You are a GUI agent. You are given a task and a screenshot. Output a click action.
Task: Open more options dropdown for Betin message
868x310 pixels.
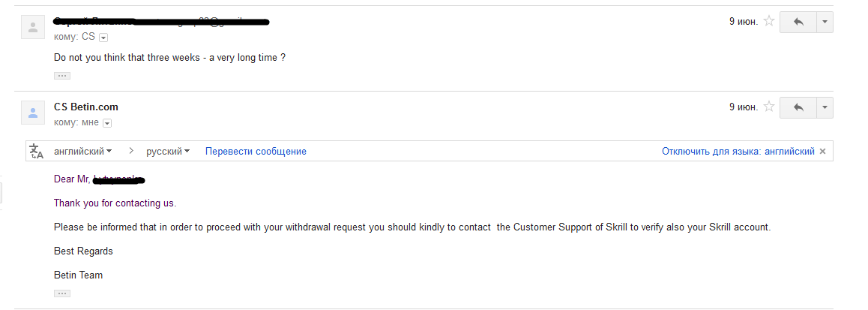825,107
